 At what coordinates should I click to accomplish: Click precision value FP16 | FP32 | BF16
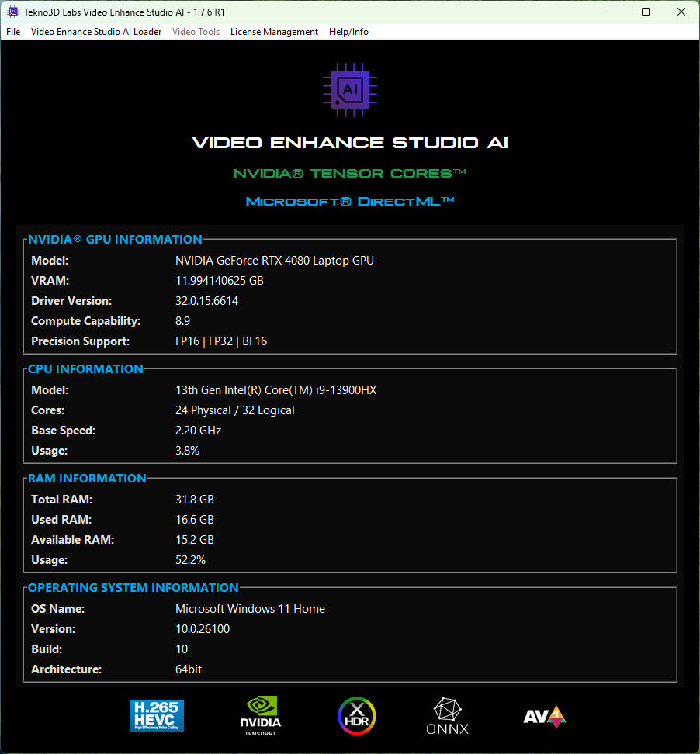pos(221,341)
